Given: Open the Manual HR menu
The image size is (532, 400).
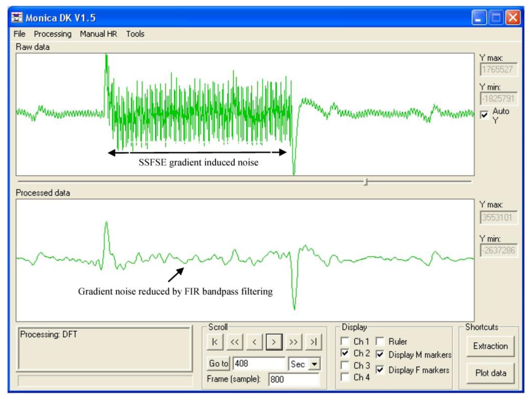Looking at the screenshot, I should pyautogui.click(x=98, y=34).
